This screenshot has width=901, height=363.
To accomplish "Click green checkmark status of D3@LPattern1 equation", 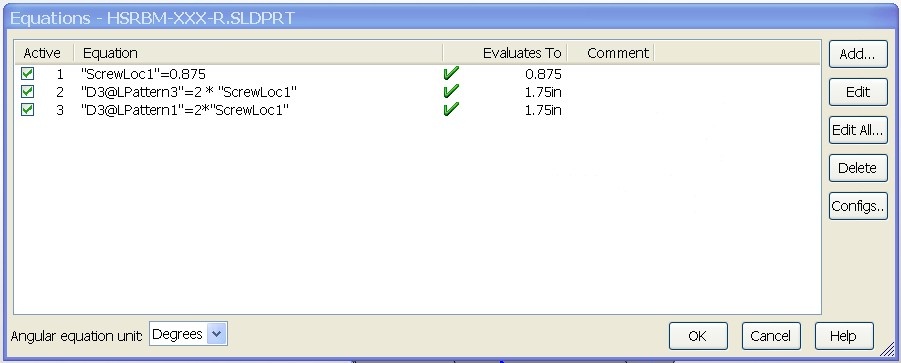I will click(x=451, y=109).
